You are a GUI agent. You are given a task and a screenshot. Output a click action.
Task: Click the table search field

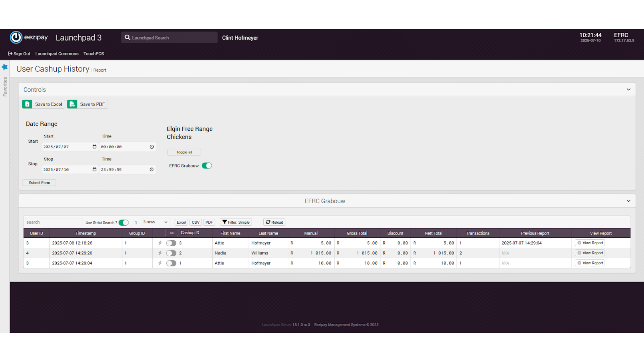pos(53,222)
